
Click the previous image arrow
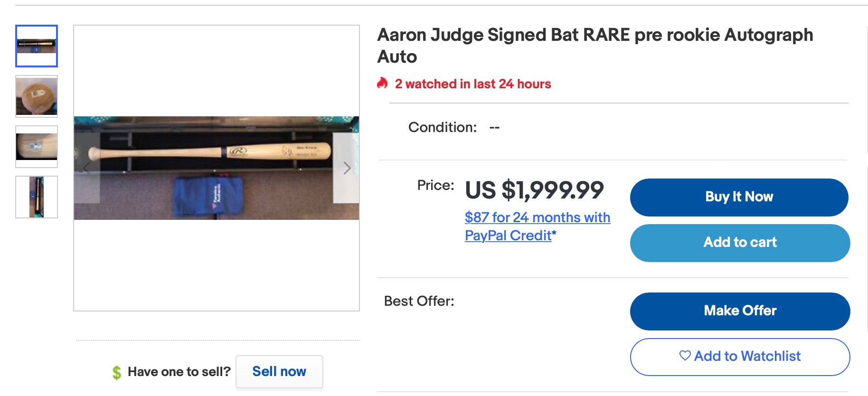(x=87, y=168)
